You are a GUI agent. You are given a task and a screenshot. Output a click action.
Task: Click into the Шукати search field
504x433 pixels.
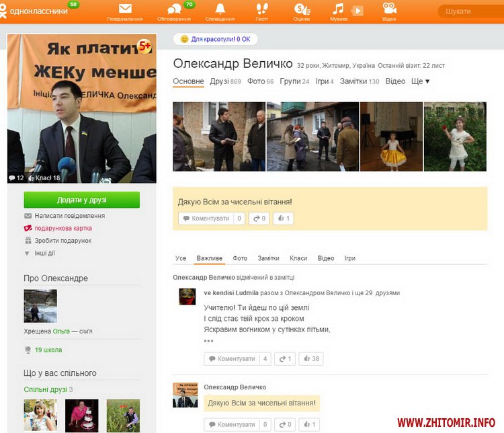click(470, 11)
